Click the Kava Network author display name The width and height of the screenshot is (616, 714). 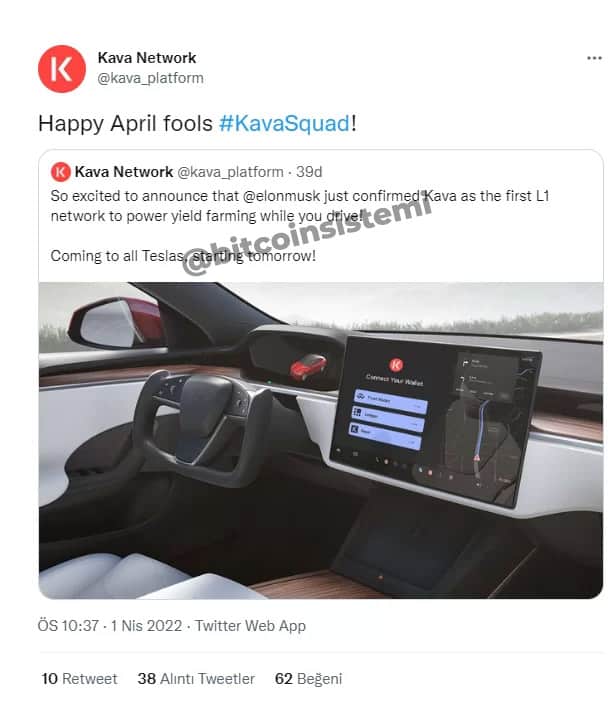click(147, 58)
